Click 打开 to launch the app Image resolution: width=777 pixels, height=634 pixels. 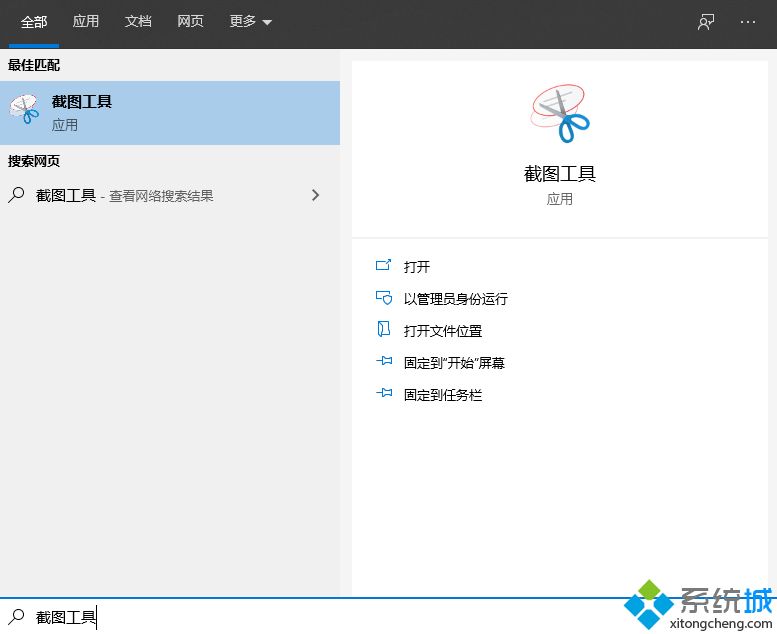(x=417, y=267)
